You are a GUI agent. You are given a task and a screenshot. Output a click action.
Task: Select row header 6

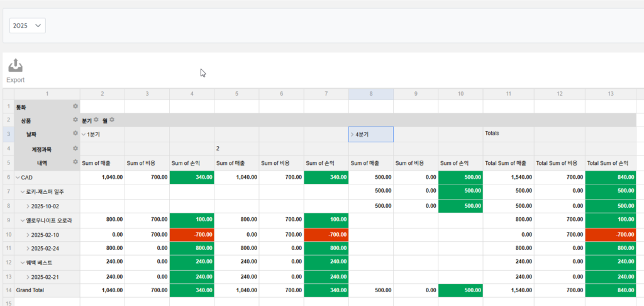(x=9, y=178)
